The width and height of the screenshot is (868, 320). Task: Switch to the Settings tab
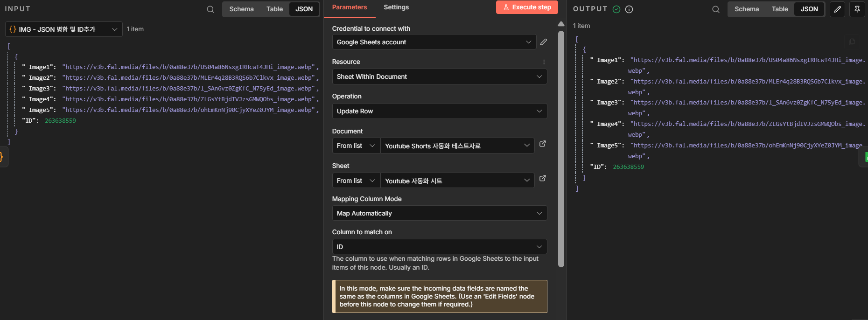point(396,7)
